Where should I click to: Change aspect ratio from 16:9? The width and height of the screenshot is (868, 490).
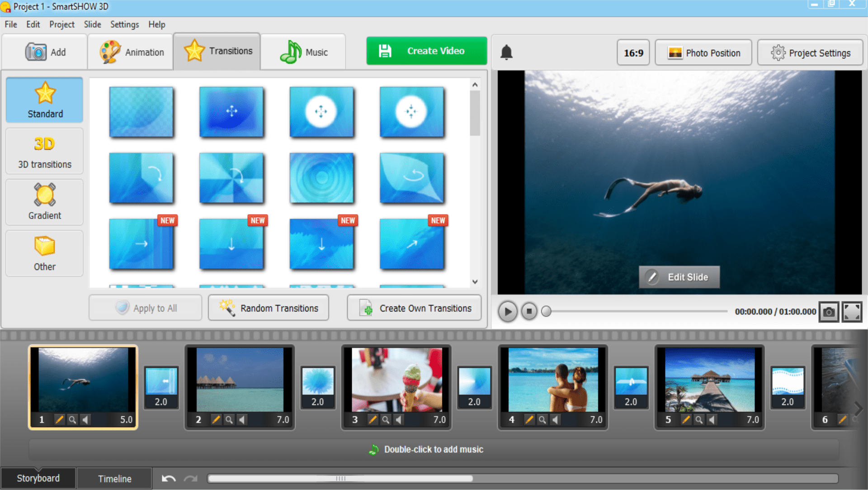pos(633,52)
